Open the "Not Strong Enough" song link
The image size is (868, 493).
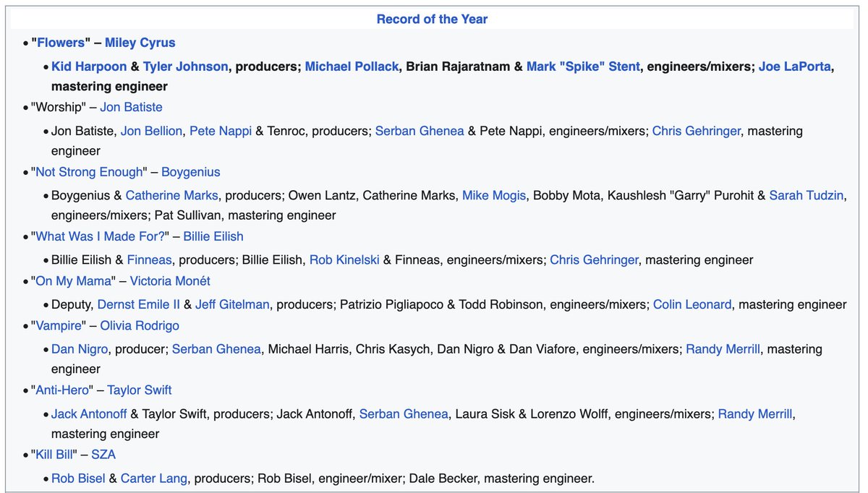pos(90,172)
